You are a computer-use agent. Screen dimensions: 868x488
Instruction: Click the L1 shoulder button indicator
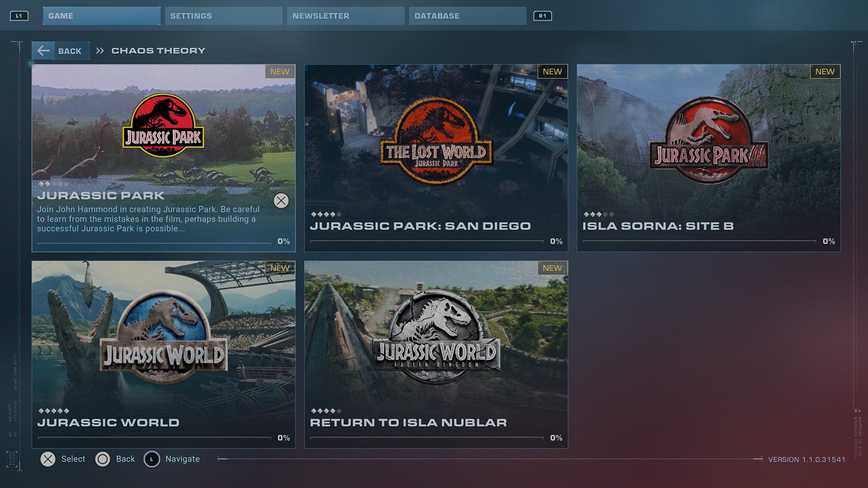19,16
